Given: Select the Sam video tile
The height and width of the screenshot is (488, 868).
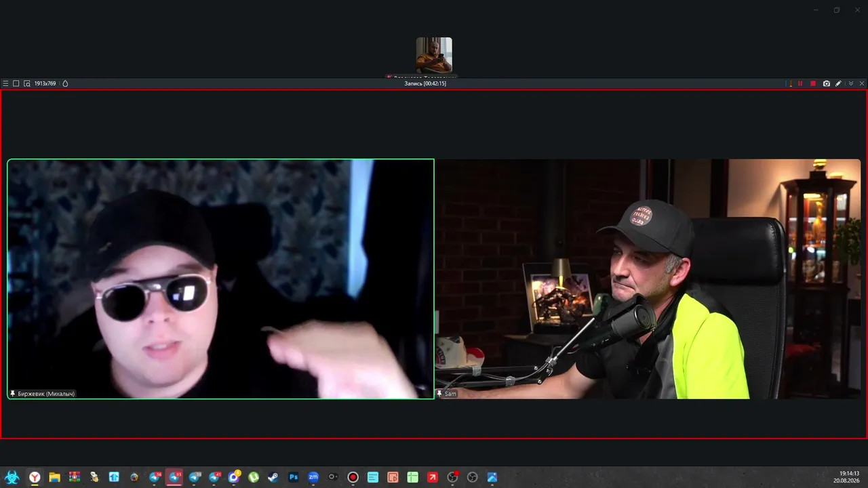Looking at the screenshot, I should click(648, 279).
